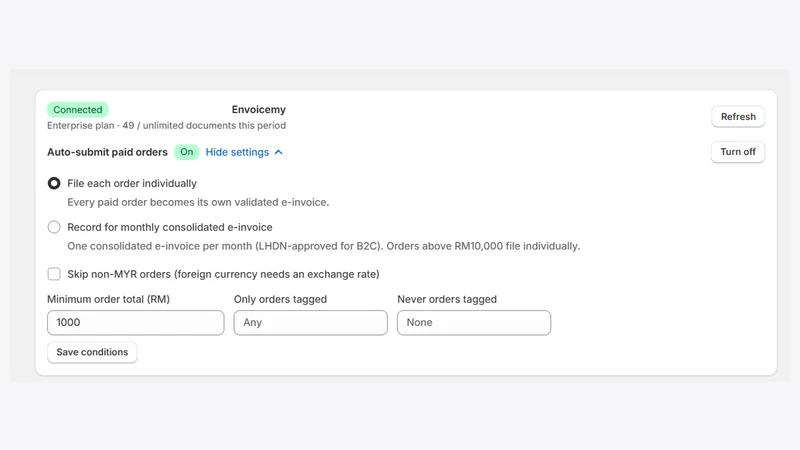
Task: Click the On status badge
Action: tap(187, 152)
